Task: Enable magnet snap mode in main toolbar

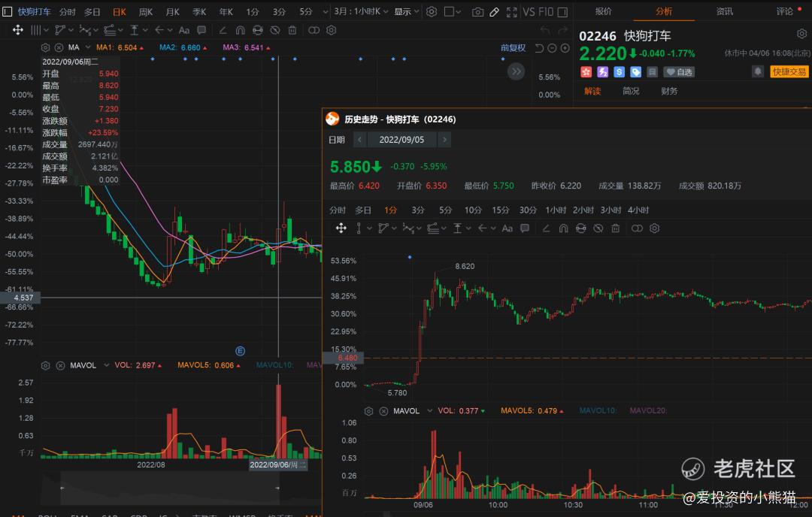Action: tap(241, 30)
